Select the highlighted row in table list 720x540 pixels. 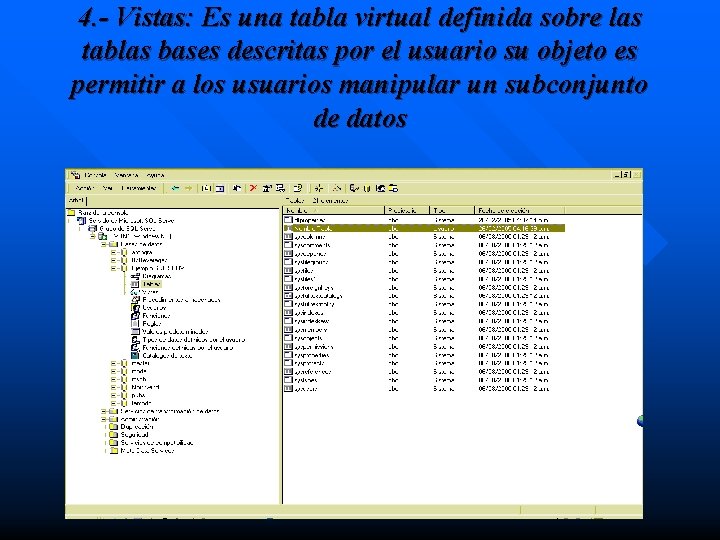tap(424, 228)
